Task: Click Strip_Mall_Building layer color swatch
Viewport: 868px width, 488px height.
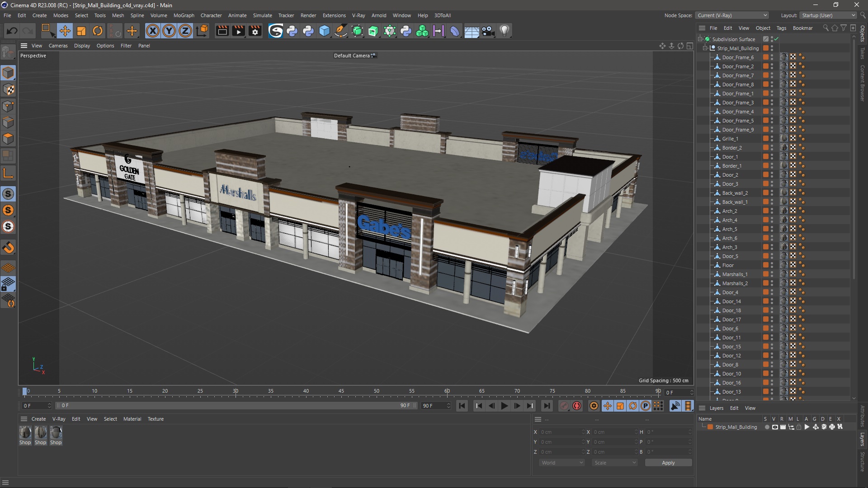Action: point(710,427)
